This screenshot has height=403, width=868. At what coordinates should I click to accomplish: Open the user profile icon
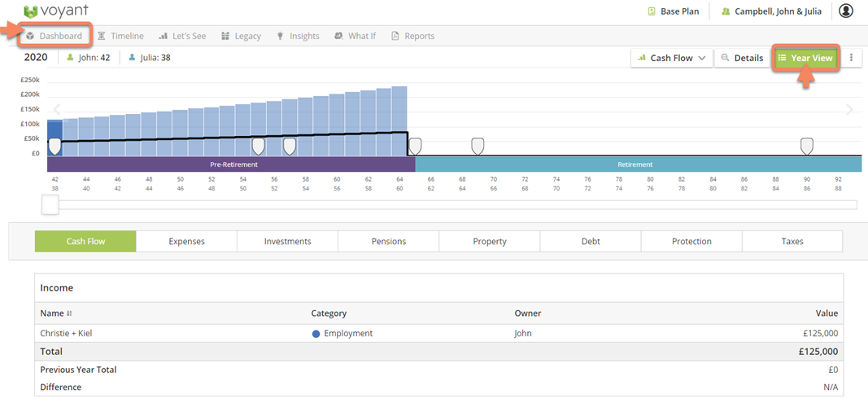846,11
